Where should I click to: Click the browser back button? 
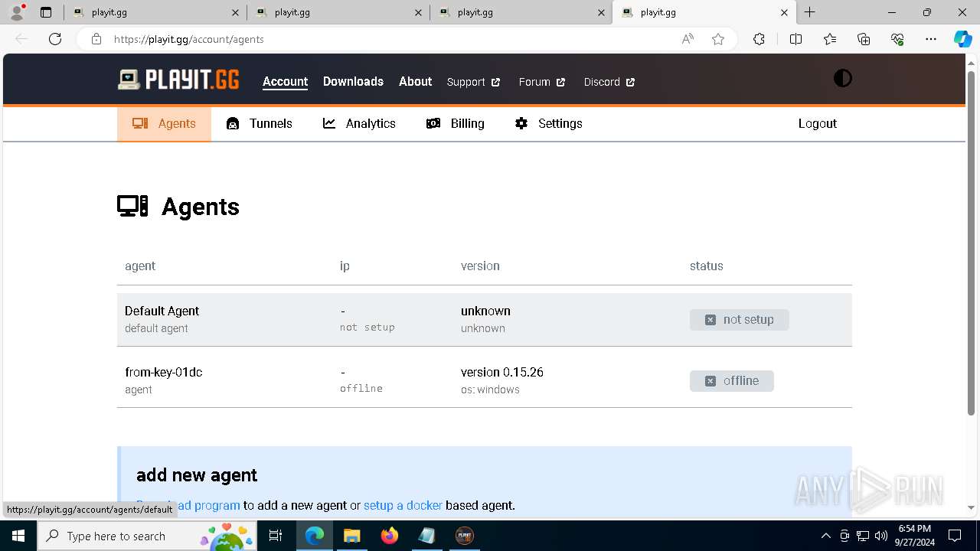(x=21, y=39)
